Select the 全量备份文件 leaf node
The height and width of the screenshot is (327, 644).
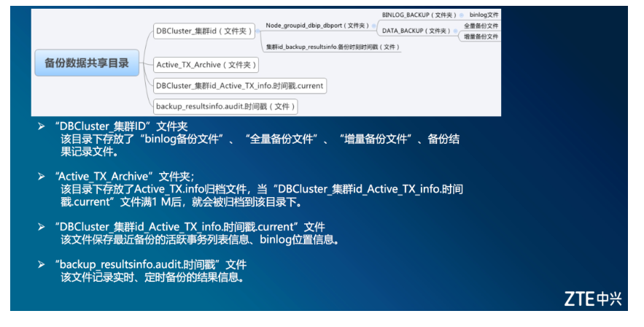coord(481,26)
